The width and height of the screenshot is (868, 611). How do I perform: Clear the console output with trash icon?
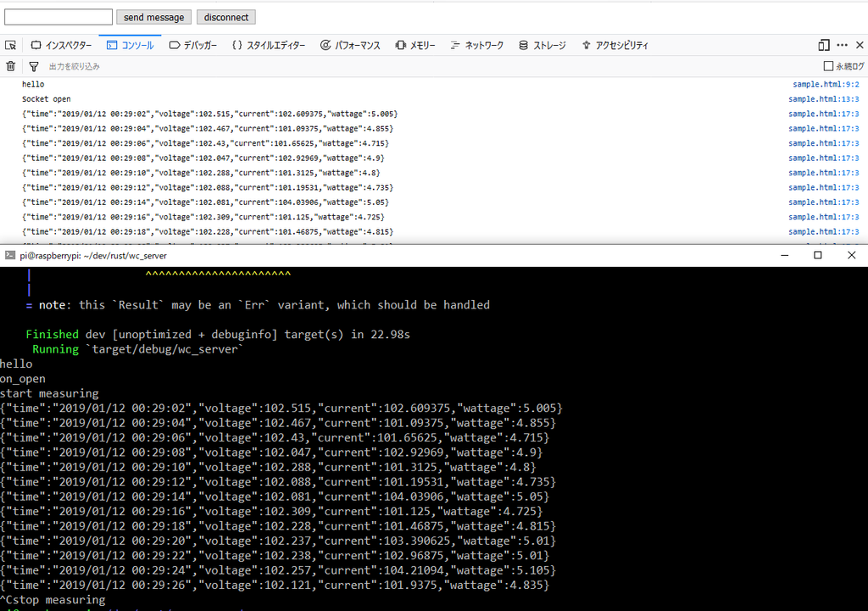[10, 65]
